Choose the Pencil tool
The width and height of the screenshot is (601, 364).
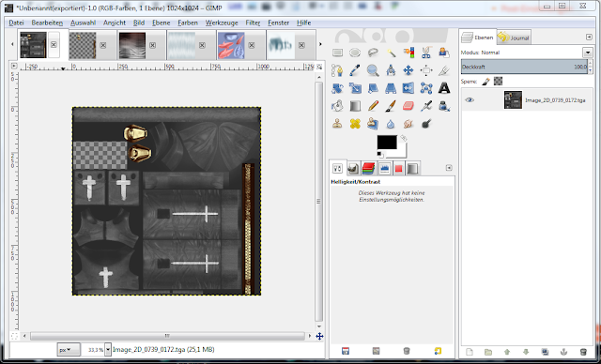click(373, 106)
